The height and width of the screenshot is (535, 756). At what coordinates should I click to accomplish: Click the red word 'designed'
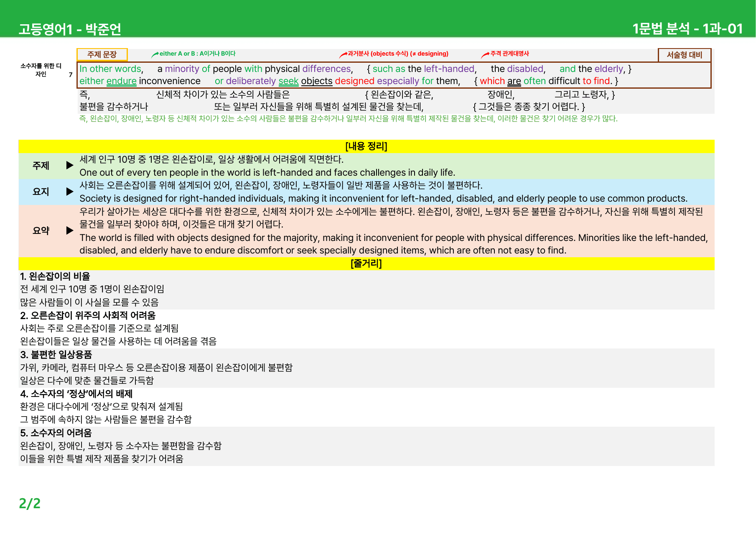tap(354, 81)
